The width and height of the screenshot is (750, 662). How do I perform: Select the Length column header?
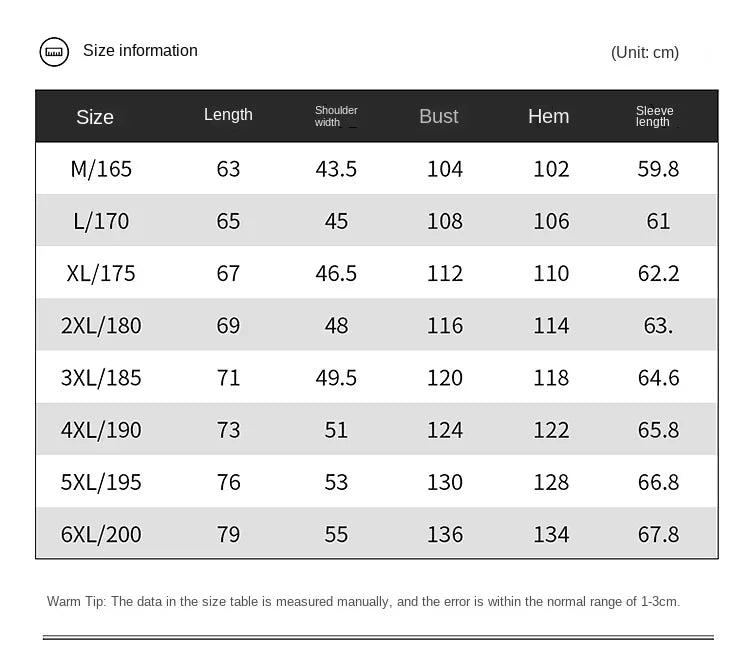(228, 115)
